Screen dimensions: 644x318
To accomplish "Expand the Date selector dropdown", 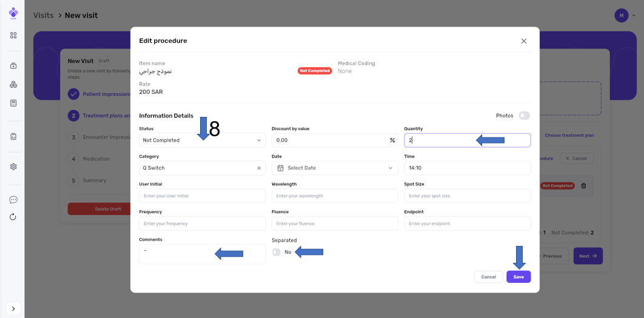I will [335, 168].
